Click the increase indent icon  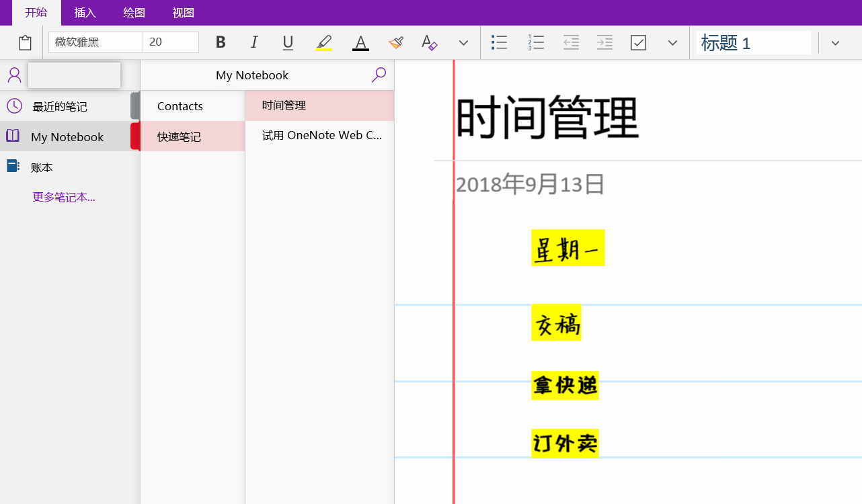point(604,42)
